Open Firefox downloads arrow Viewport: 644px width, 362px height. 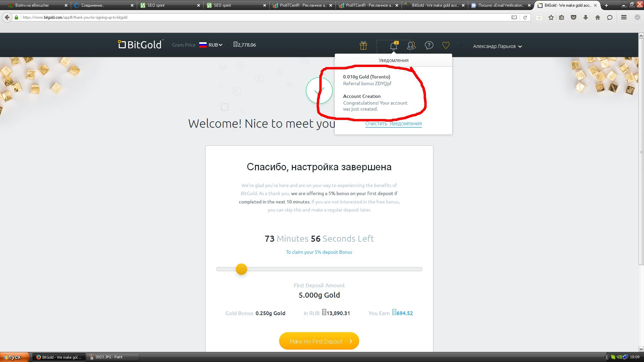[586, 17]
